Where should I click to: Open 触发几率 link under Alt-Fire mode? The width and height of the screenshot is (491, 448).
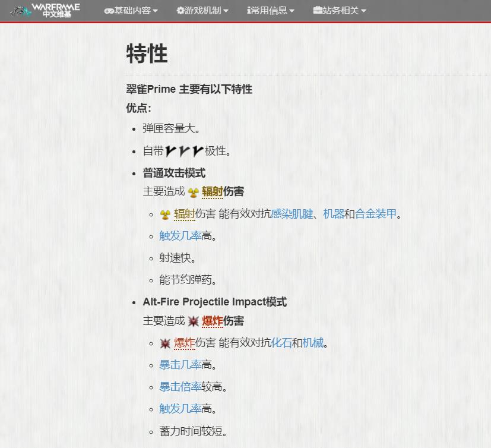pos(180,409)
